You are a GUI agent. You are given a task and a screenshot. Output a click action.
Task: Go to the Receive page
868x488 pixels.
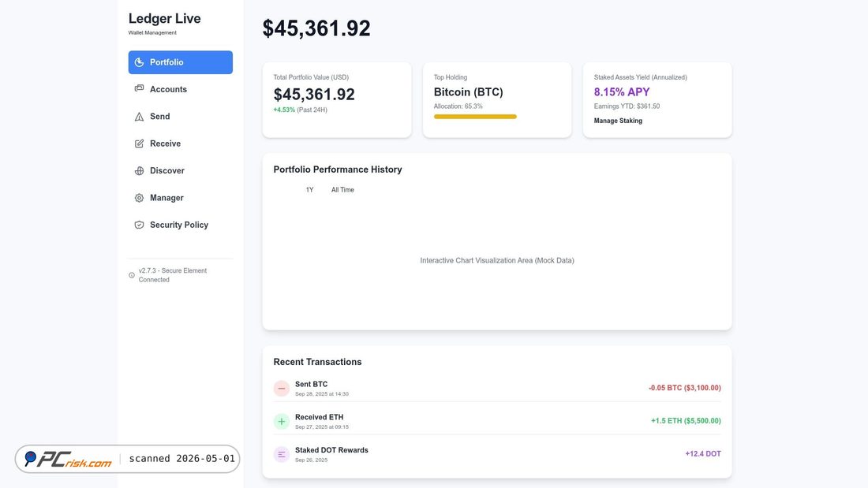(181, 143)
